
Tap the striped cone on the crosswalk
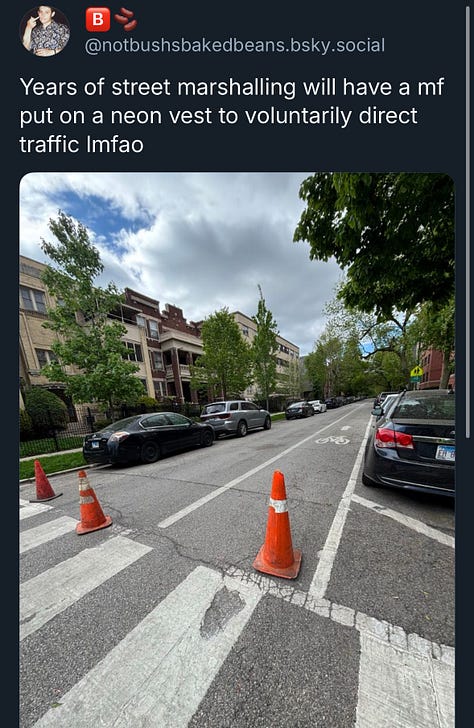(91, 503)
